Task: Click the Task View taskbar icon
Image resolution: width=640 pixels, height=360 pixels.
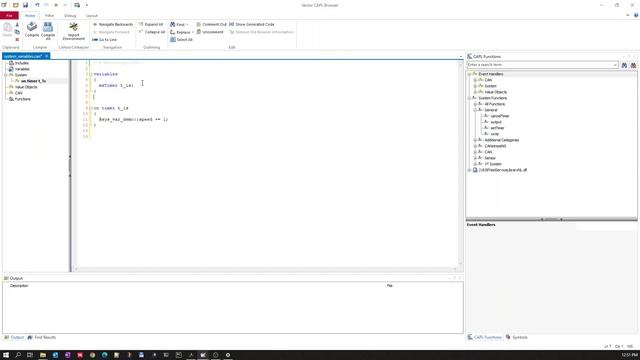Action: tap(30, 355)
